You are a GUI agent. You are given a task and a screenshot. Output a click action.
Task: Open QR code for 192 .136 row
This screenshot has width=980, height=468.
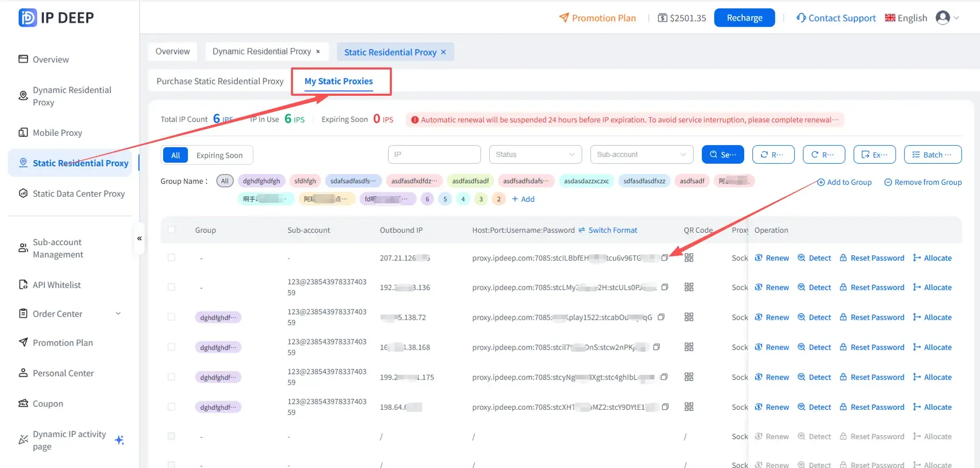tap(689, 287)
